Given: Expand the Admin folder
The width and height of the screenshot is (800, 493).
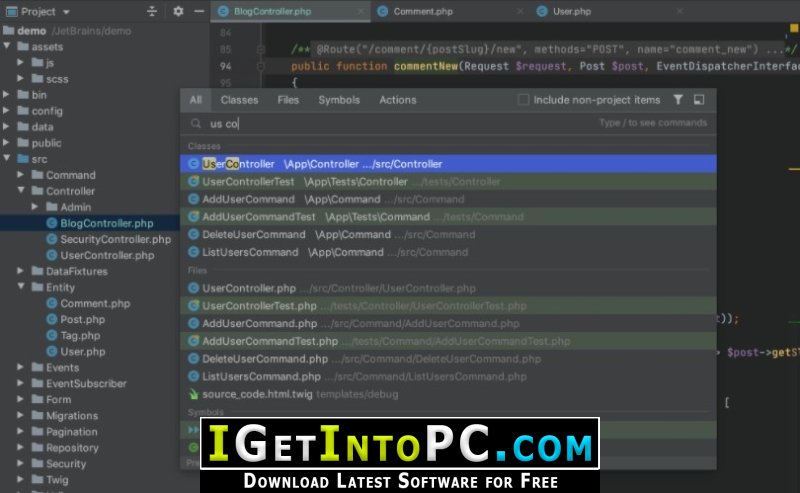Looking at the screenshot, I should coord(35,207).
